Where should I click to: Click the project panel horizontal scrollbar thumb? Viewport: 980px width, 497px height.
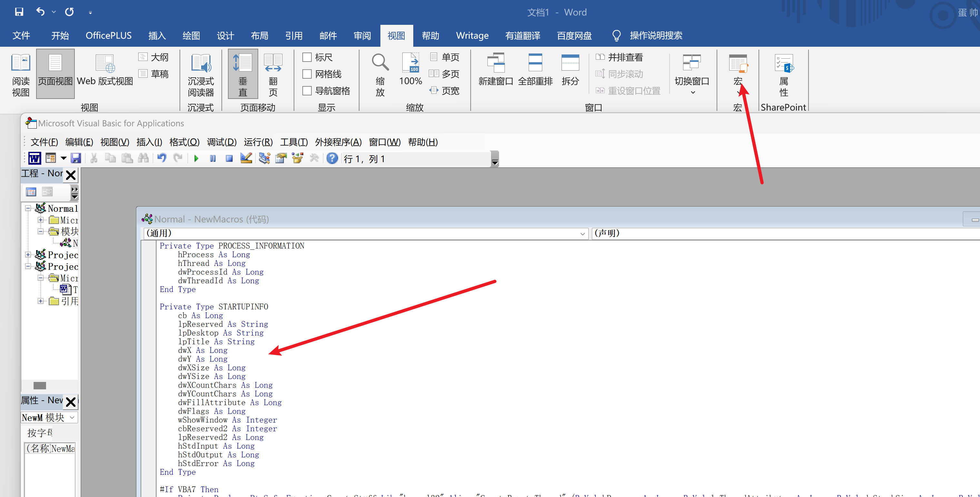[x=40, y=385]
